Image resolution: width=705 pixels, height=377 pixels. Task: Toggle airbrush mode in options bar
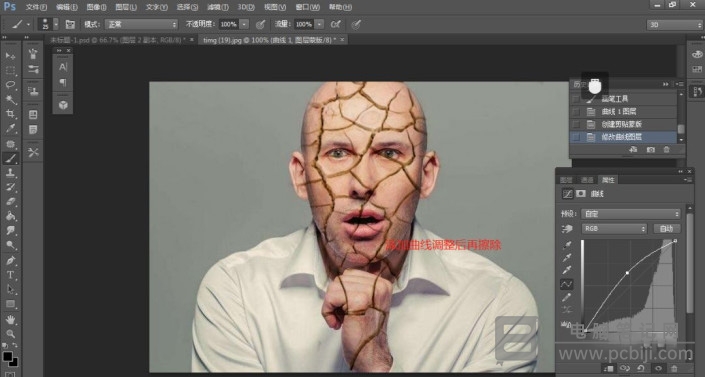pyautogui.click(x=335, y=24)
